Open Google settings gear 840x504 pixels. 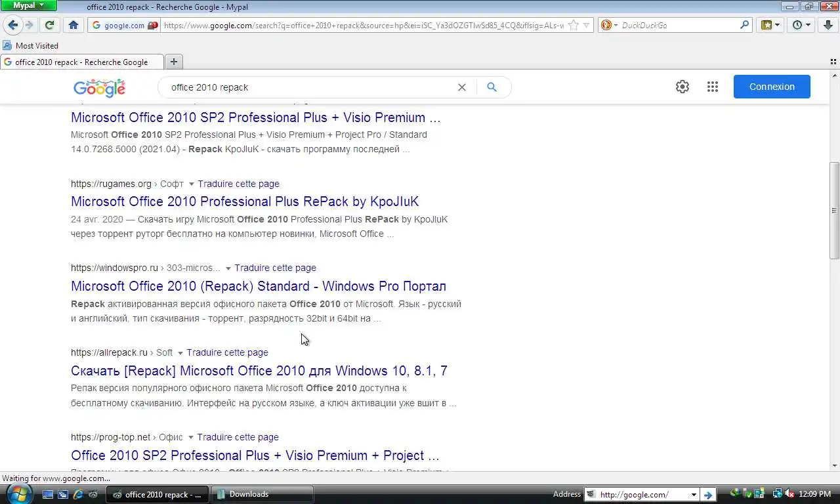682,87
